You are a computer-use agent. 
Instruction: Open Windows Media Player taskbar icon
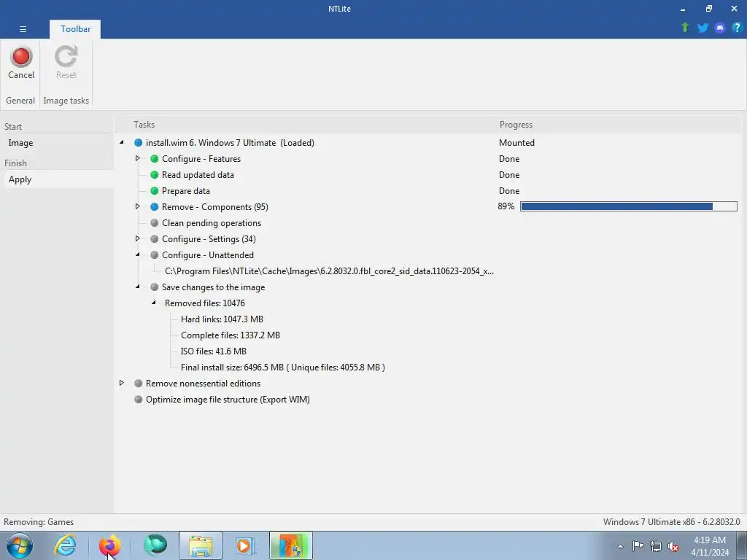click(245, 545)
